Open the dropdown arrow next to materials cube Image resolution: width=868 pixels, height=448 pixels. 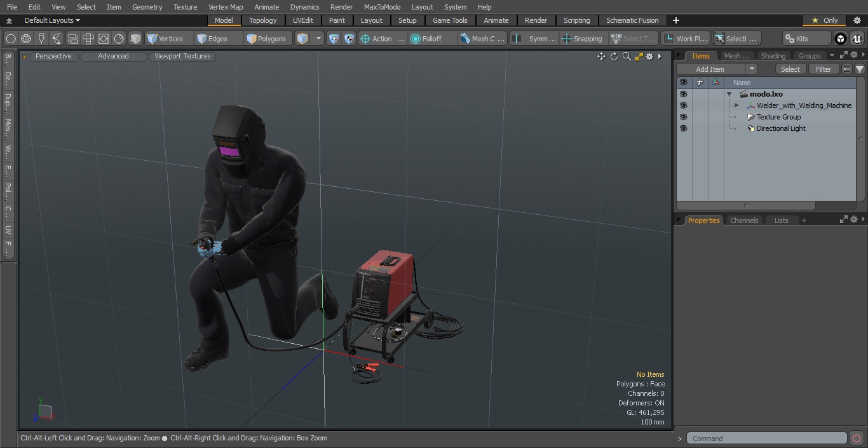[318, 39]
